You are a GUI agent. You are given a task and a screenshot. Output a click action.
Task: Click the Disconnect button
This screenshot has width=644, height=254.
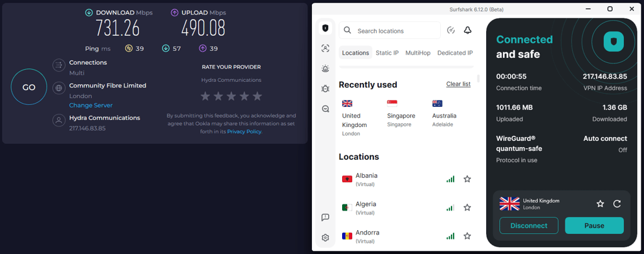[x=529, y=226]
